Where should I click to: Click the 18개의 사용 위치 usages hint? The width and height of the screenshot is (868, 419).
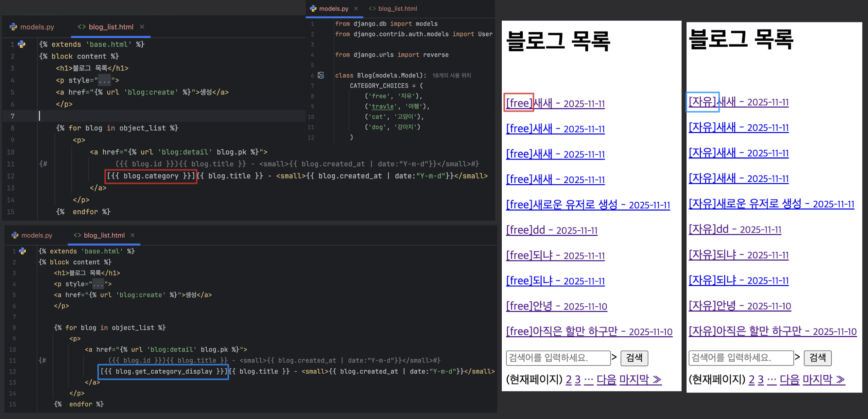tap(451, 76)
